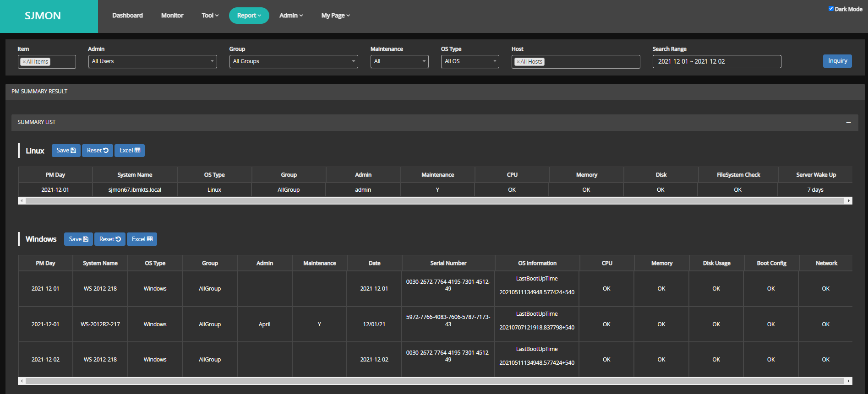
Task: Toggle the Dark Mode checkbox
Action: (831, 9)
